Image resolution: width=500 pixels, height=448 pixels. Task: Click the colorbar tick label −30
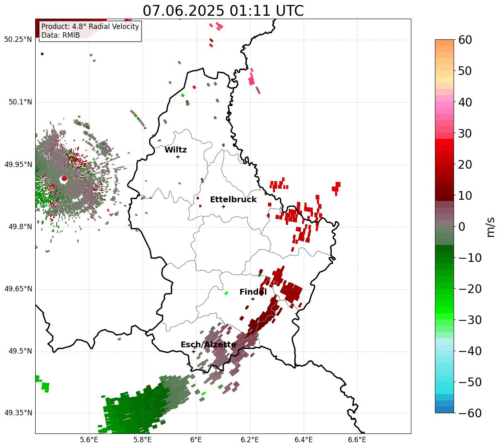point(469,320)
